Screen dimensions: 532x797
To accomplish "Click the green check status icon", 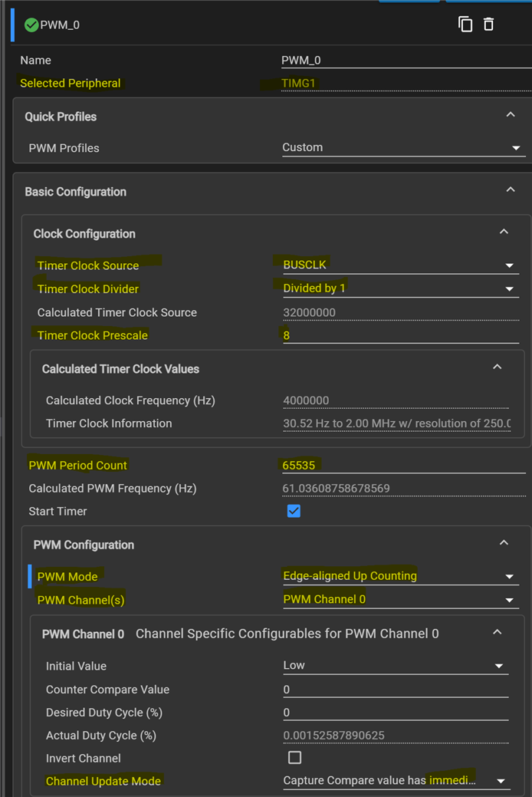I will coord(31,25).
